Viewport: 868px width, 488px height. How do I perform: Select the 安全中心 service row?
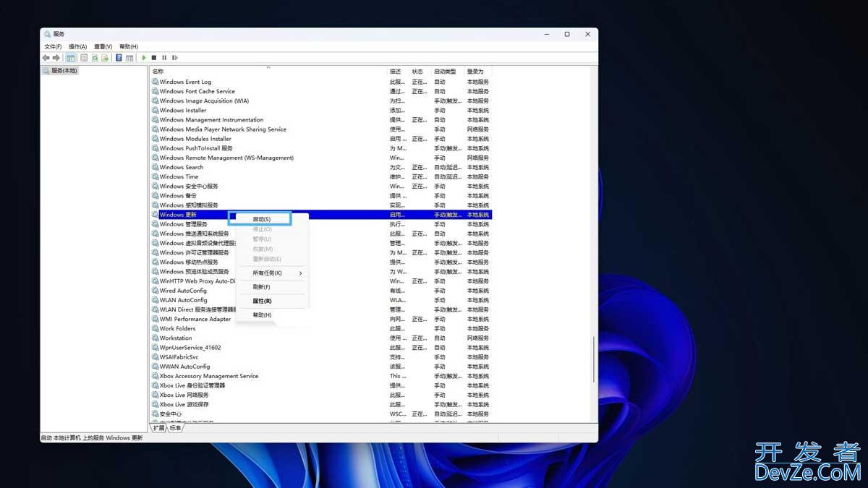(321, 414)
